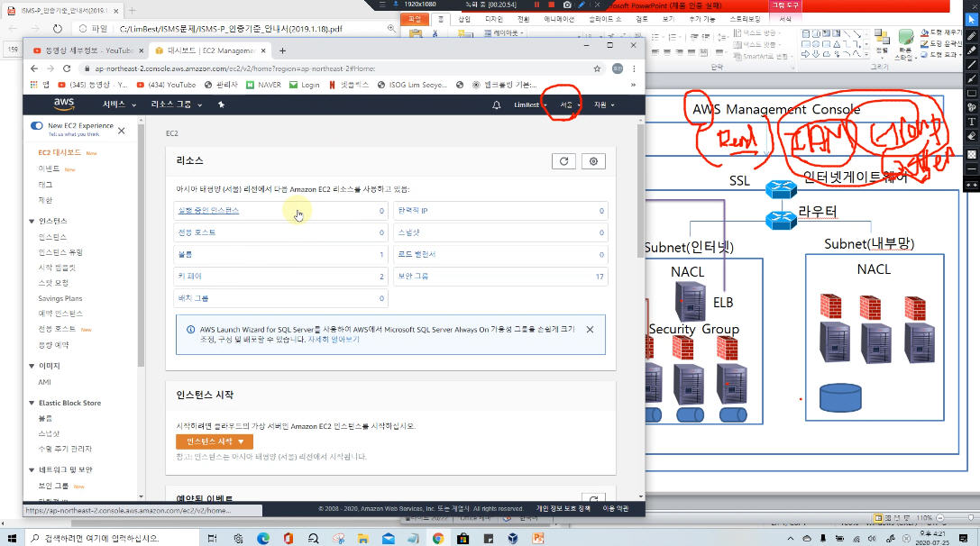Image resolution: width=980 pixels, height=546 pixels.
Task: Open Chrome three-dot menu
Action: point(634,68)
